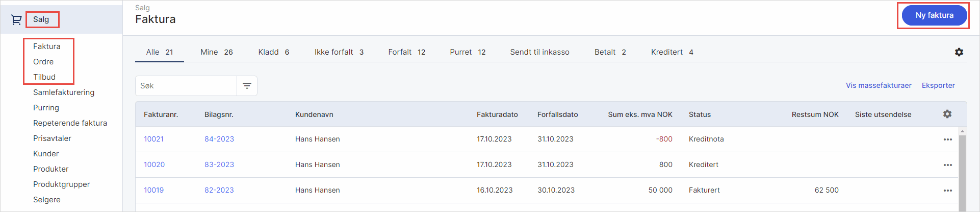Open more actions for invoice 10020
The height and width of the screenshot is (212, 980).
(x=947, y=165)
